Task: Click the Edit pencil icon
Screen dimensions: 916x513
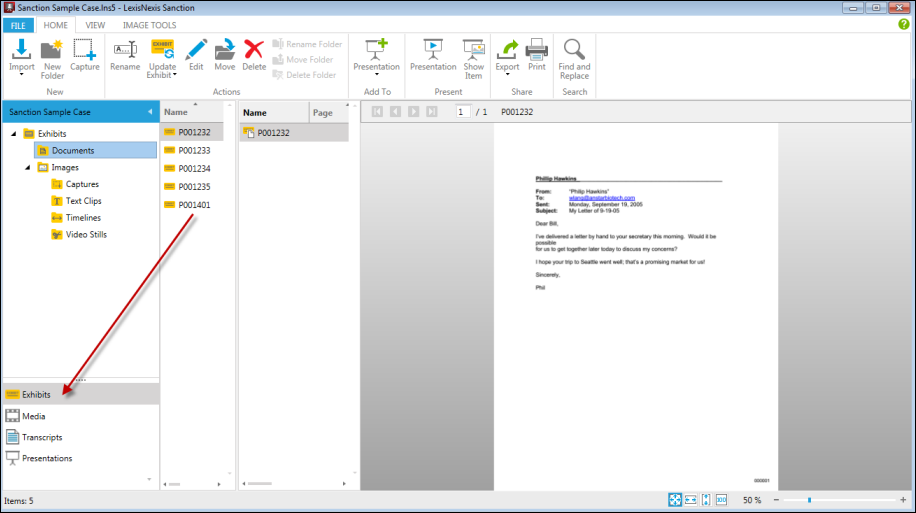Action: tap(196, 49)
